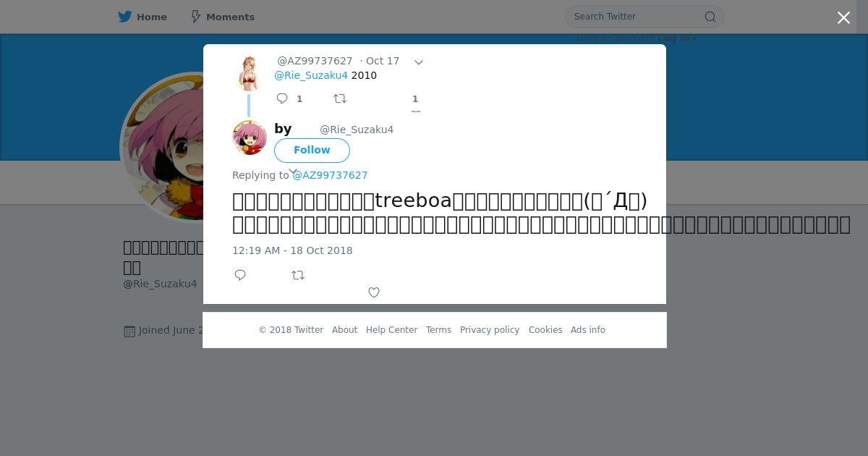
Task: Open the @AZ99737627 replying-to link
Action: tap(330, 175)
